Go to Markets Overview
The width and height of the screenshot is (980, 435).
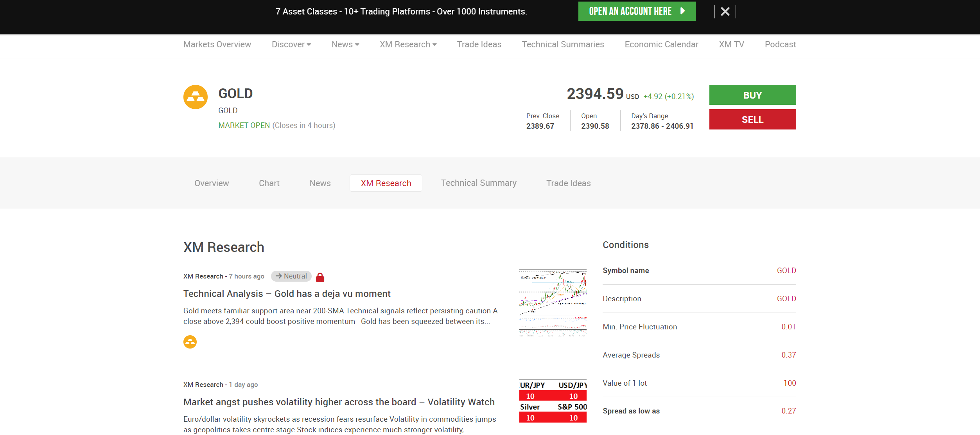pos(217,45)
